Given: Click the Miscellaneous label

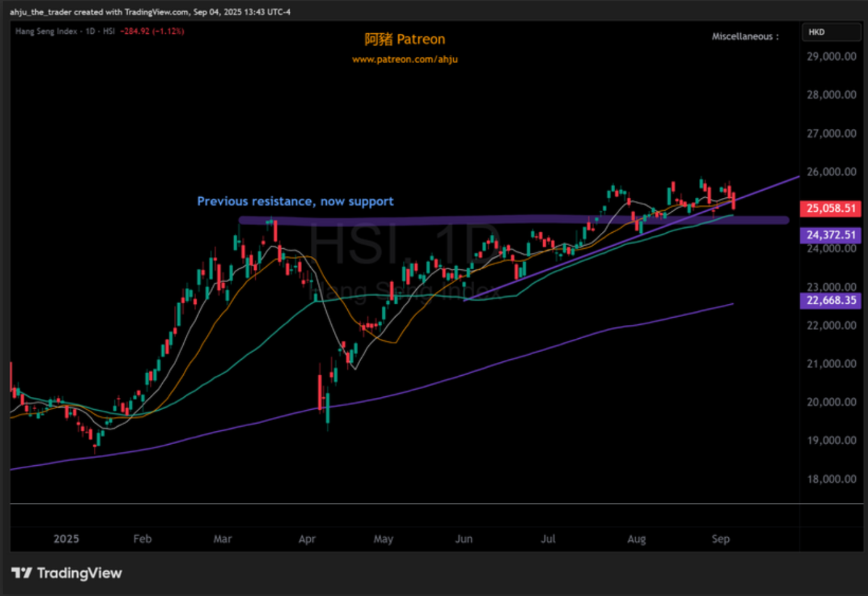Looking at the screenshot, I should pos(745,37).
